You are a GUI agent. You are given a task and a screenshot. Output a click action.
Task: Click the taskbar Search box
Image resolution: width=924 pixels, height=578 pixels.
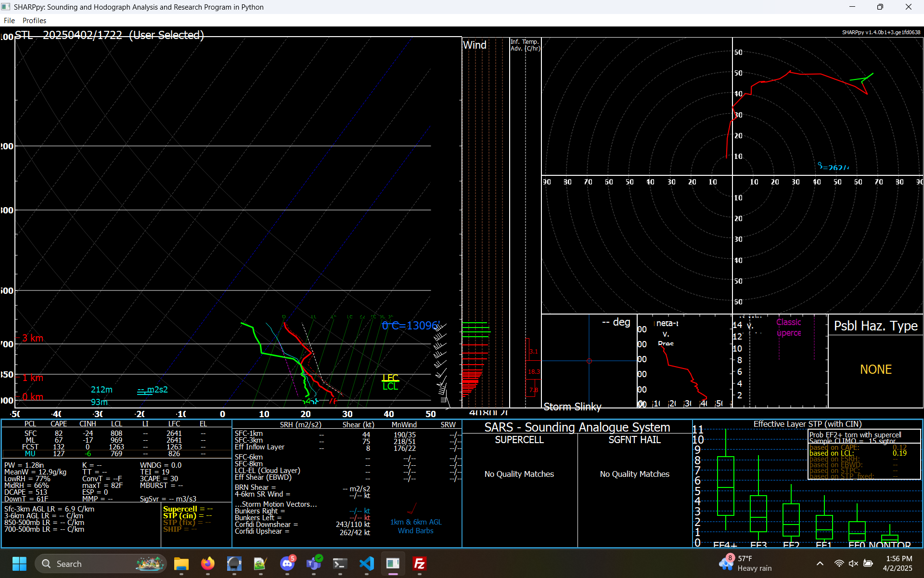[101, 564]
